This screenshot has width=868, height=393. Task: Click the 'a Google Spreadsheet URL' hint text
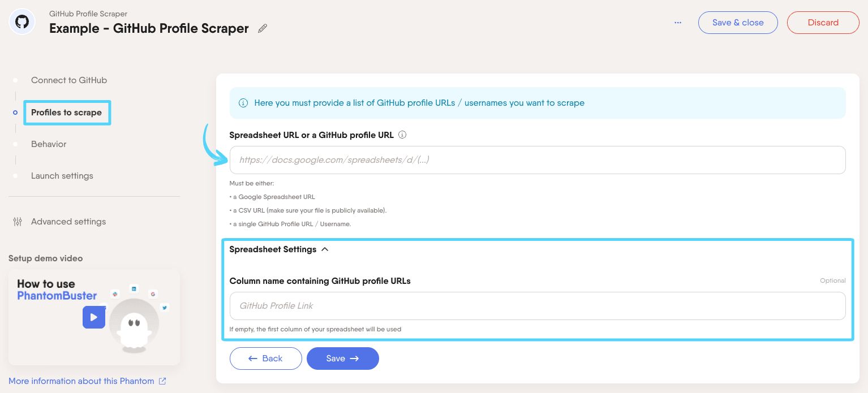[x=274, y=197]
